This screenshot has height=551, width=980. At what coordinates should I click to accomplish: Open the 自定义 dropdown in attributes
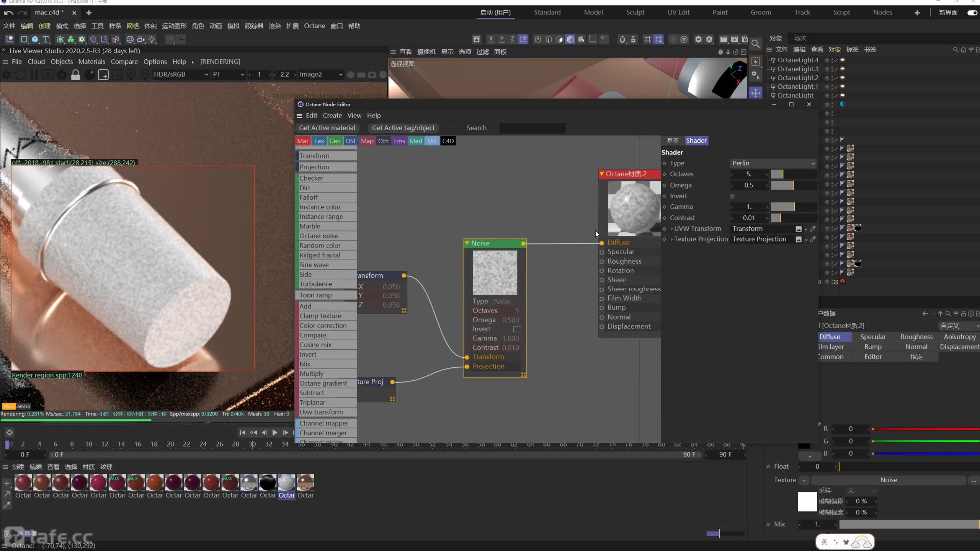(x=959, y=326)
